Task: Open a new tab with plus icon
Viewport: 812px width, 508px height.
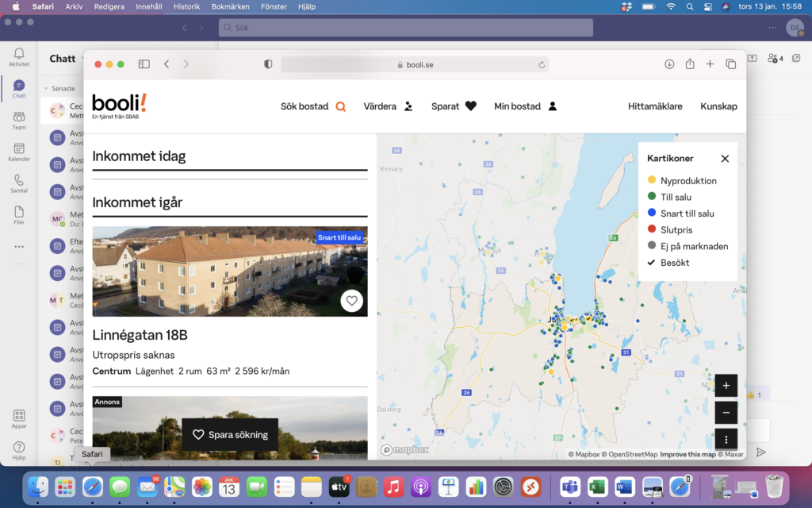Action: pos(710,64)
